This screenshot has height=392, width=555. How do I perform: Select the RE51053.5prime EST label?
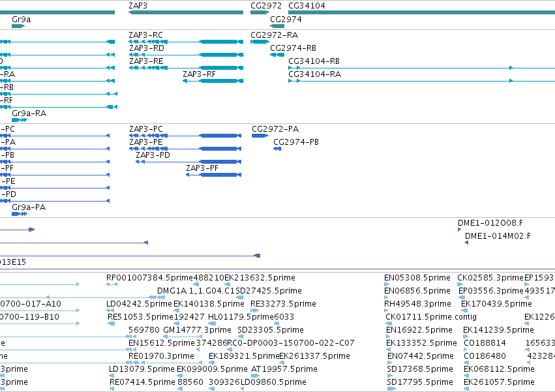140,317
